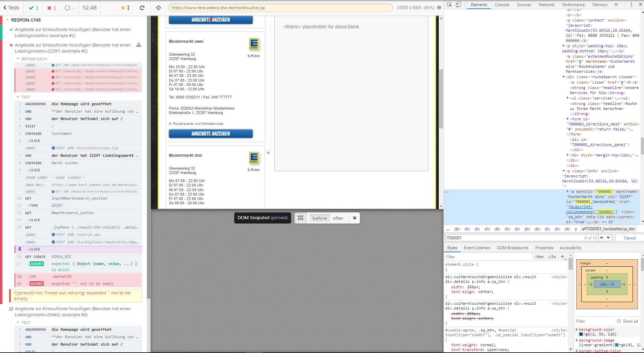The image size is (644, 353).
Task: Click the first canceled XHR GET row
Action: pos(78,71)
